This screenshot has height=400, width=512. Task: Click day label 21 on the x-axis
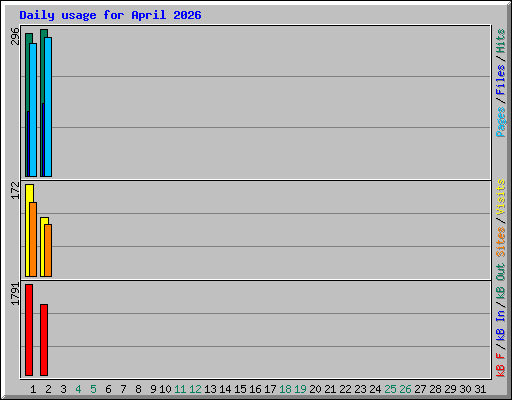pos(330,389)
